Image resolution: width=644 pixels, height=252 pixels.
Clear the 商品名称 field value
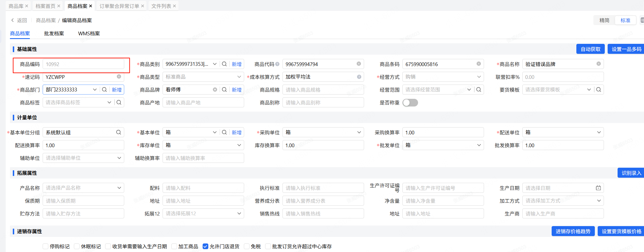click(x=599, y=64)
